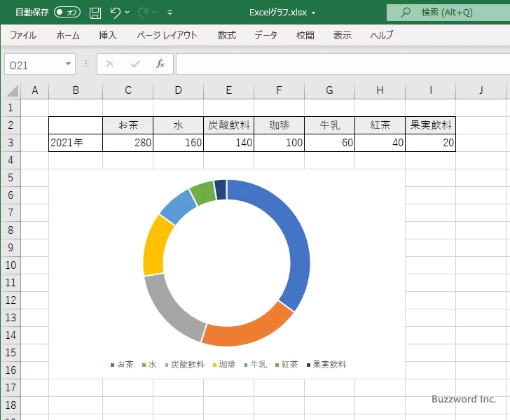
Task: Select column B header
Action: (76, 90)
